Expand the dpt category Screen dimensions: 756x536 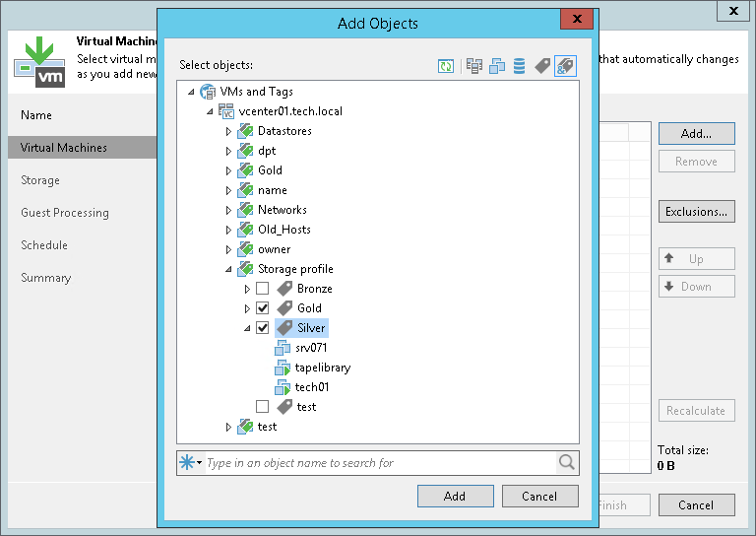tap(228, 151)
